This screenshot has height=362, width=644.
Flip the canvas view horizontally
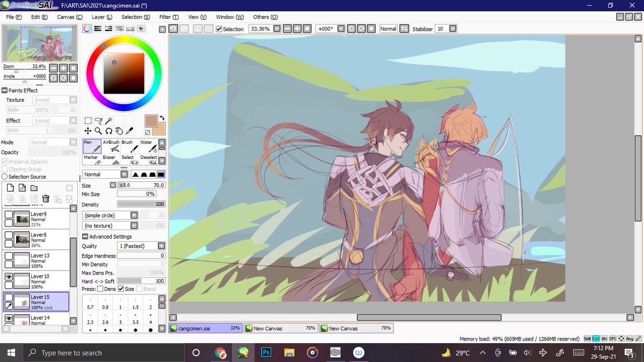click(x=404, y=29)
